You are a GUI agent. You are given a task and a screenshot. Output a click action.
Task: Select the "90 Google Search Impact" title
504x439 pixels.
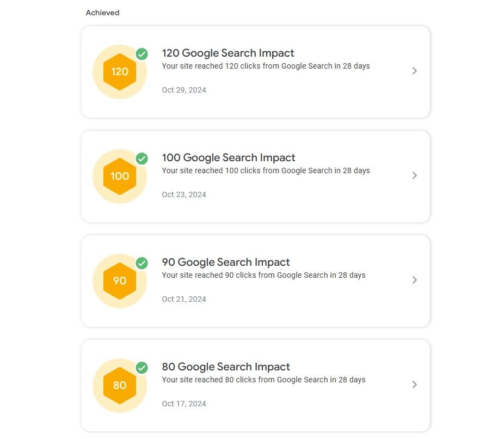(226, 262)
